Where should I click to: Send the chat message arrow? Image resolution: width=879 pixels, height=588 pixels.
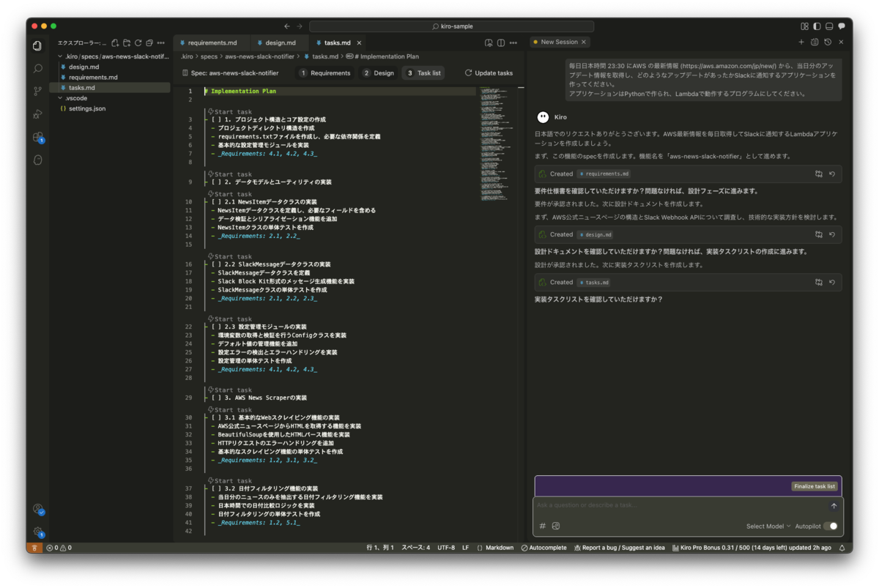[x=834, y=506]
